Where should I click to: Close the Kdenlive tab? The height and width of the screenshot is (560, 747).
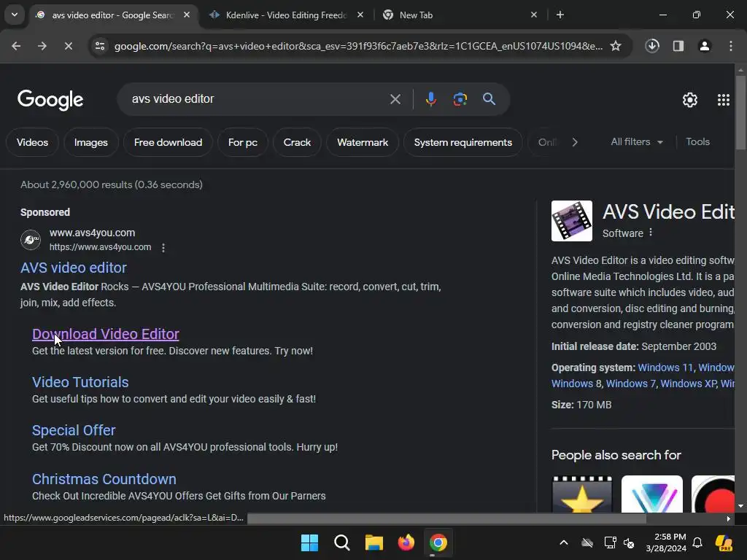pos(360,15)
